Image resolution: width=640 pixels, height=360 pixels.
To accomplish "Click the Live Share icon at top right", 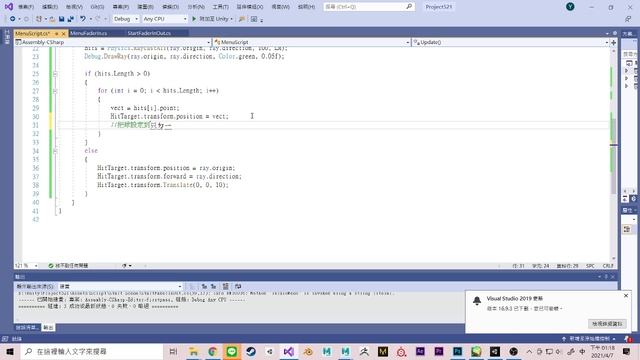I will (628, 19).
